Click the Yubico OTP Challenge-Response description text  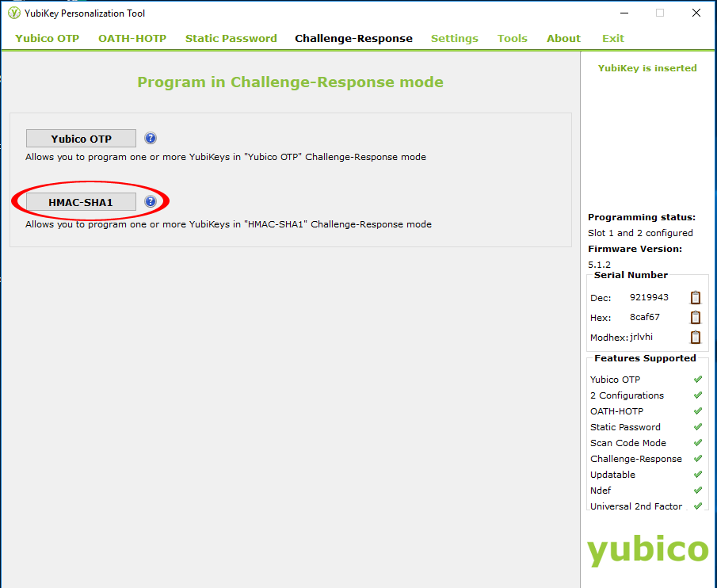coord(226,157)
